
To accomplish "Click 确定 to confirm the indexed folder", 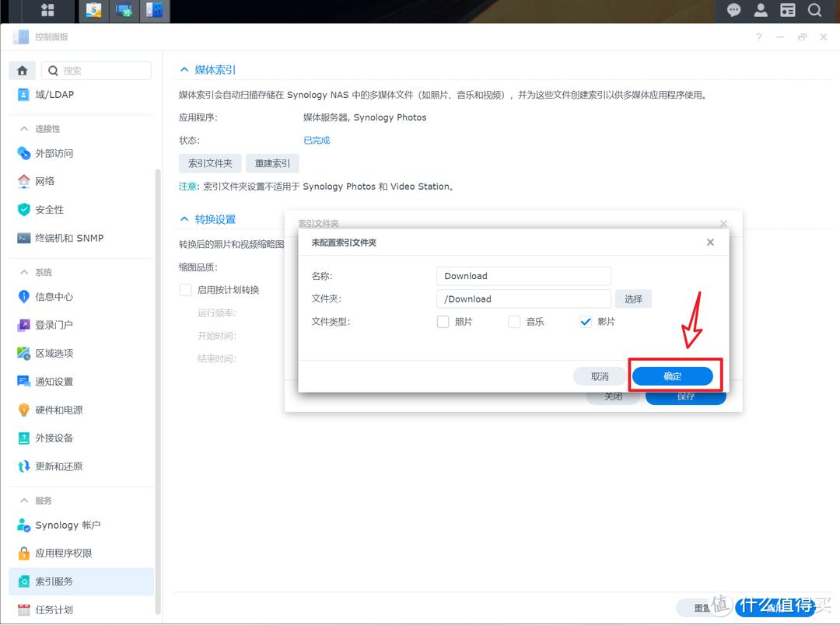I will [672, 376].
